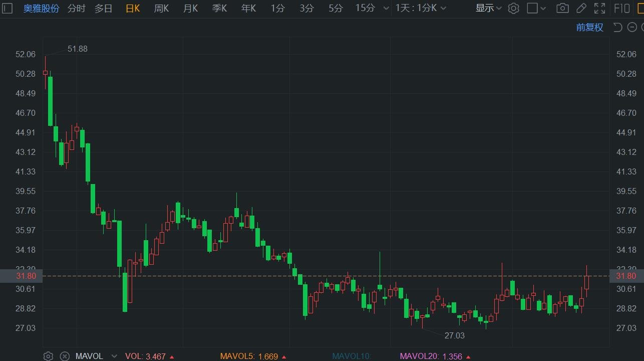Toggle the square layout checkbox
The image size is (644, 361).
tap(532, 8)
